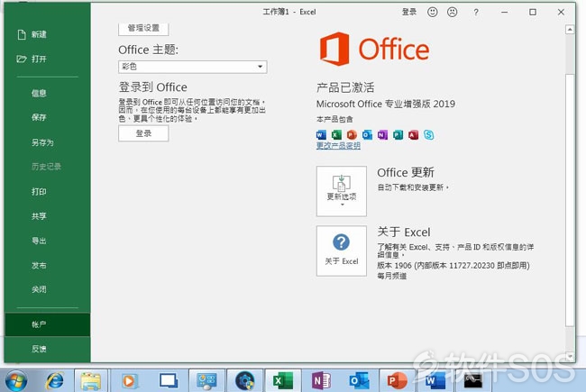Screen dimensions: 586x392
Task: Click the Sign in (登录) link in title bar
Action: point(409,12)
